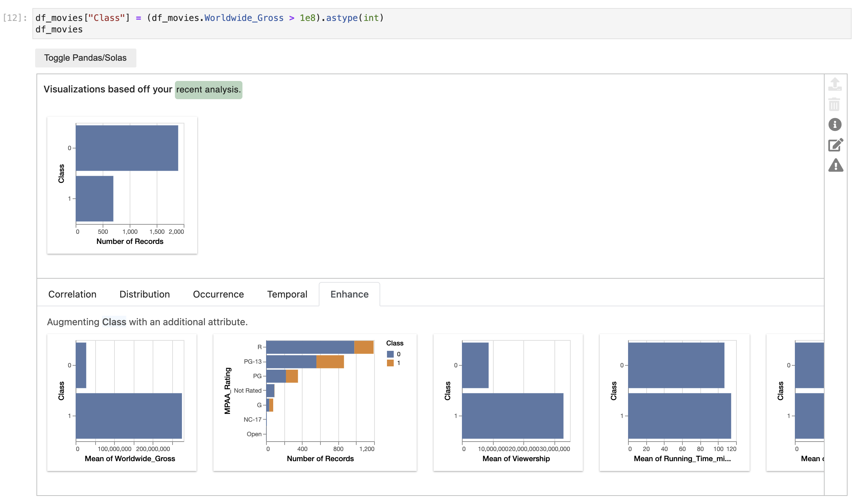Click the orange Class 1 legend swatch

(390, 363)
